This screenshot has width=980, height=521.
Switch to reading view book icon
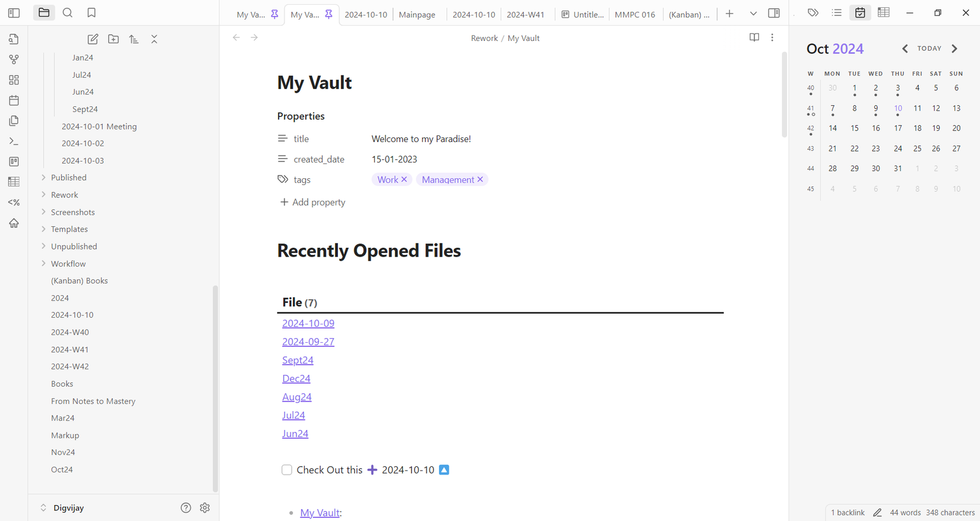(x=754, y=37)
